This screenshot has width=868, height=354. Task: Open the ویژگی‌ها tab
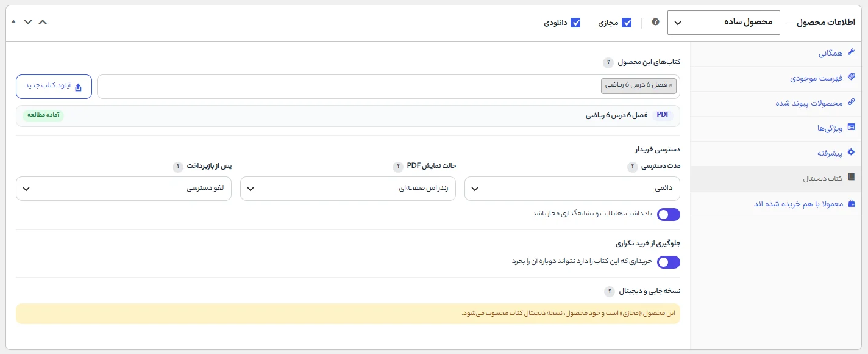point(776,128)
